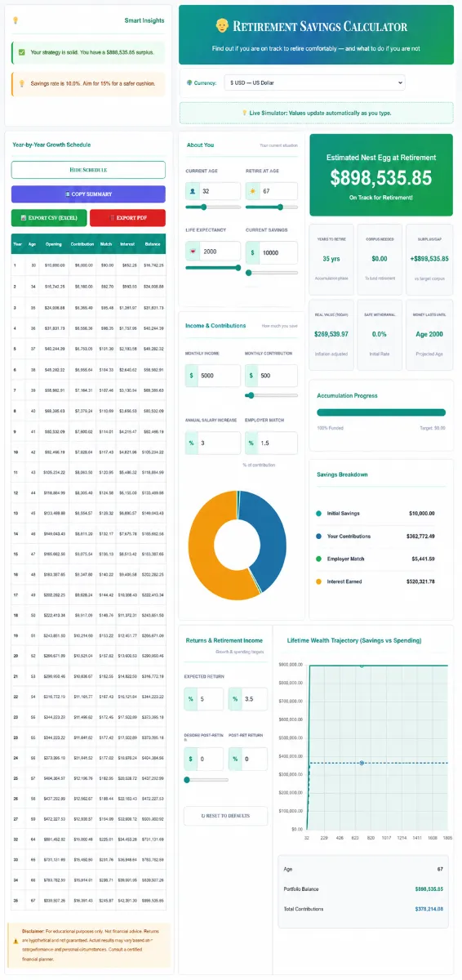Click the Corpus Needed $0.00 card
The height and width of the screenshot is (980, 462).
point(380,259)
